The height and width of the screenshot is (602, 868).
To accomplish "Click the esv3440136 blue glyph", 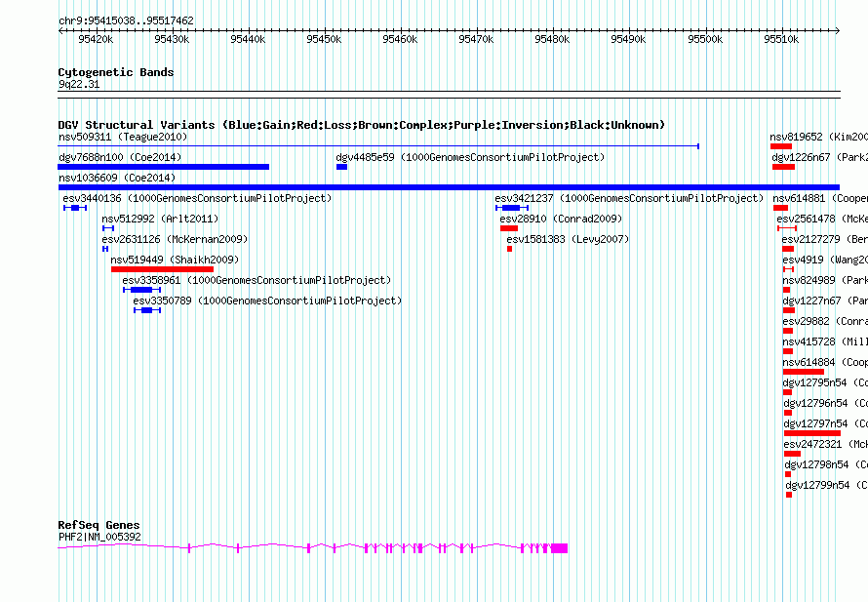I will pos(75,208).
